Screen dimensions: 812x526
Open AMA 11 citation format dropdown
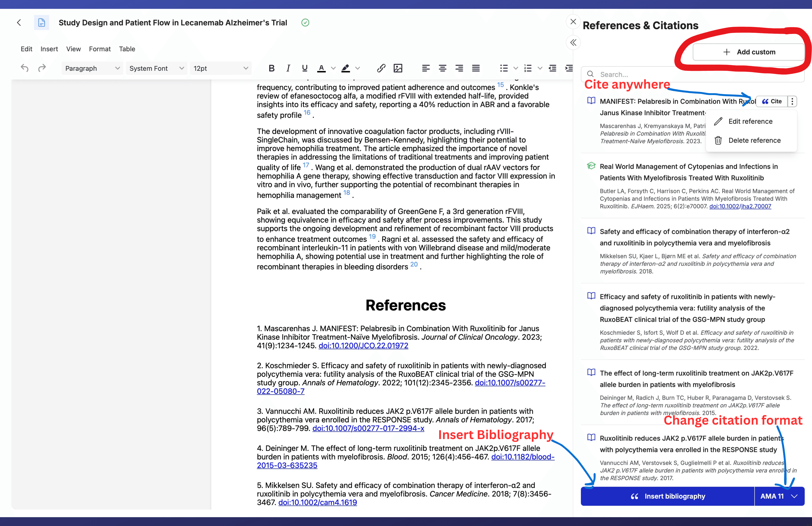(779, 496)
